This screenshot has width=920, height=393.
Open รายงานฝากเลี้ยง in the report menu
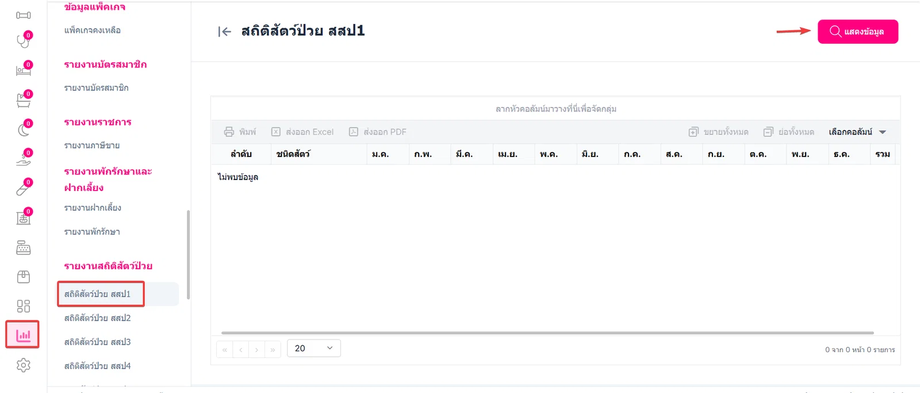click(93, 208)
